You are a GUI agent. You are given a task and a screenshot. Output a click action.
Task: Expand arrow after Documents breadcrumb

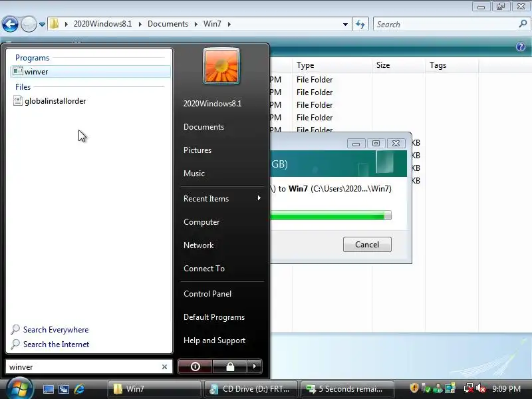pos(196,24)
